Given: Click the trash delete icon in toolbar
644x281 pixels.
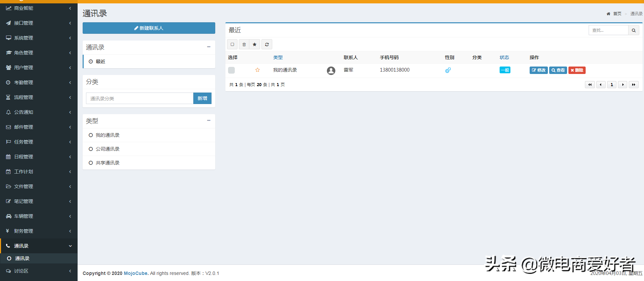Looking at the screenshot, I should [244, 44].
